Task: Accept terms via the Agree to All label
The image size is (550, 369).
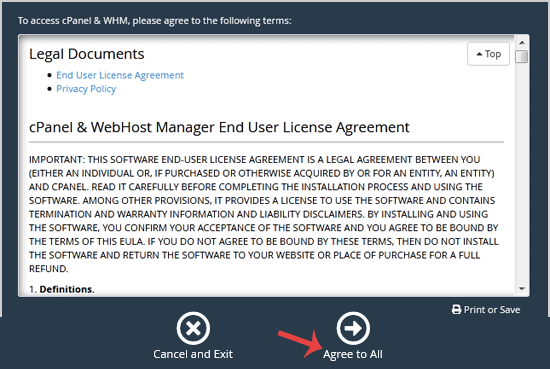Action: pos(353,354)
